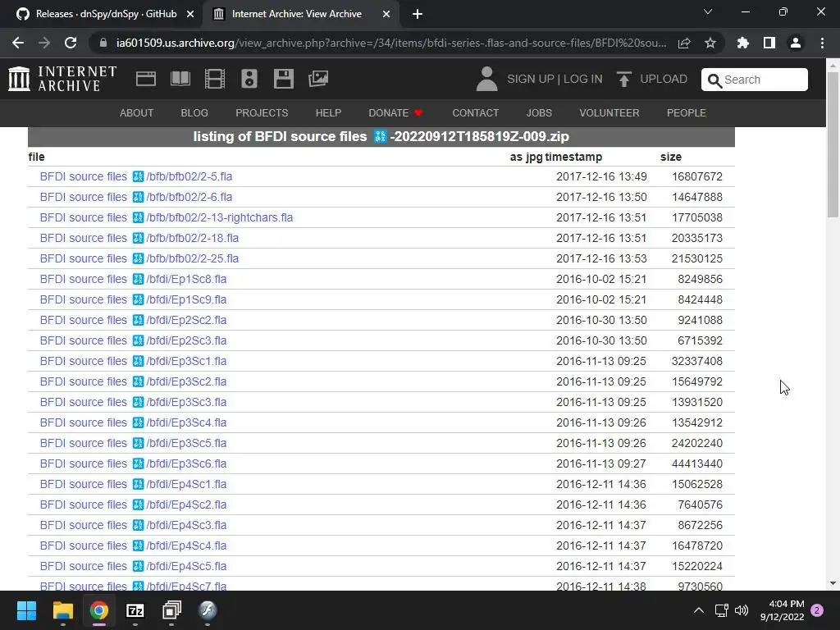Open the DONATE menu item

pos(395,113)
